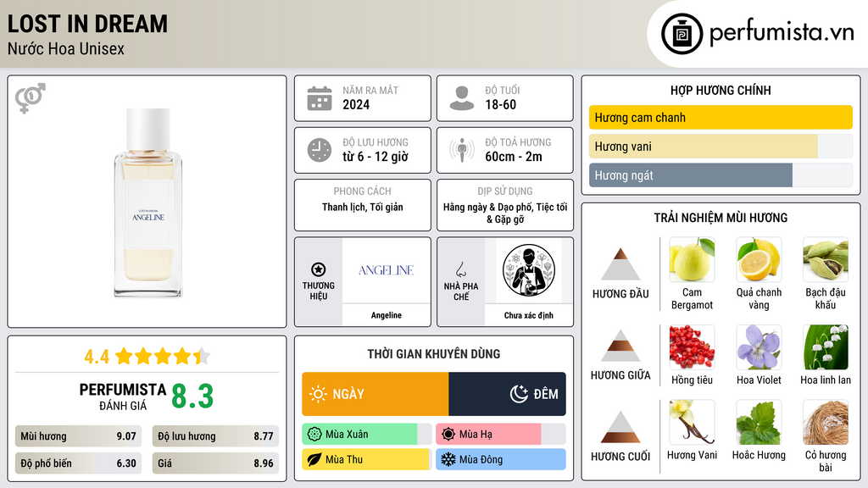Click the Hương cam chanh accord bar

[721, 117]
